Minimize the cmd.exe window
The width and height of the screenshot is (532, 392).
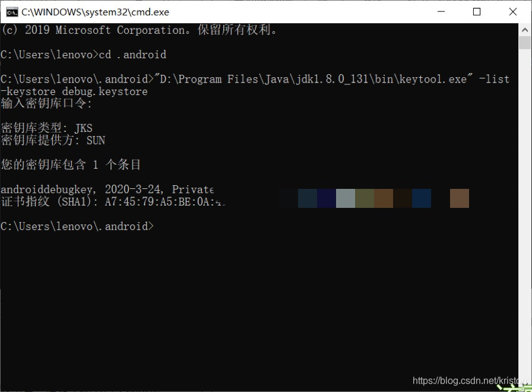441,12
